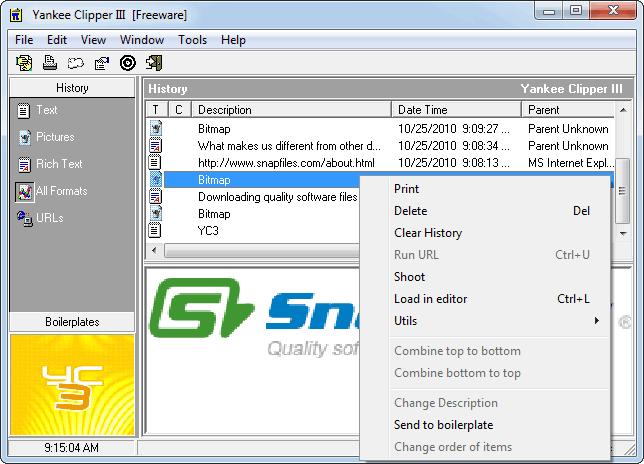This screenshot has width=644, height=464.
Task: Select the 'What makes us different from other d...' entry
Action: point(289,146)
